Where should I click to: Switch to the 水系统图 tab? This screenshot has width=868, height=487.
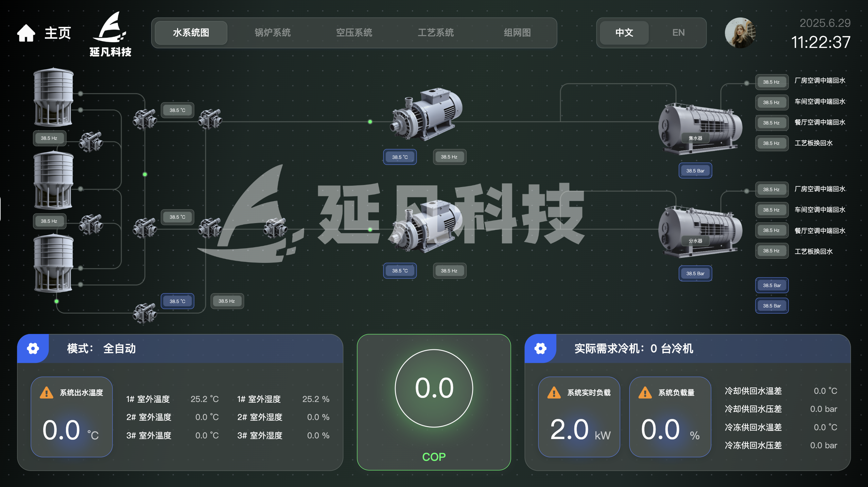coord(191,33)
